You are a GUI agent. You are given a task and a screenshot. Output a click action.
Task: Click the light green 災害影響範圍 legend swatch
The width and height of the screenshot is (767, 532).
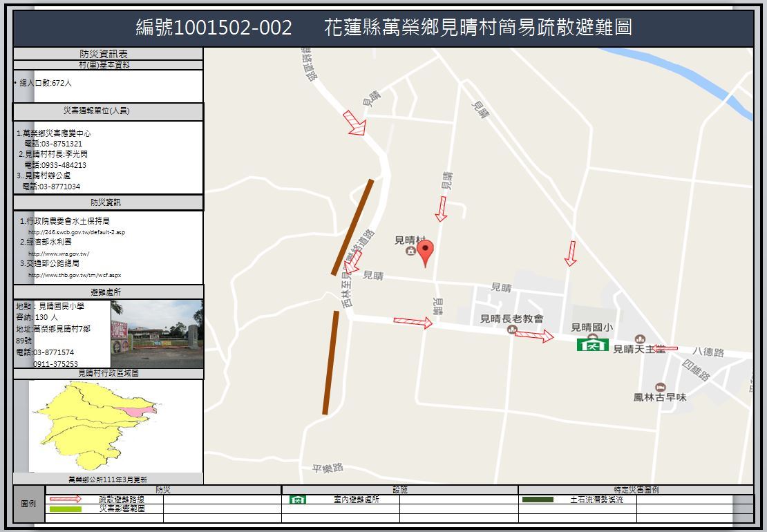click(x=66, y=509)
